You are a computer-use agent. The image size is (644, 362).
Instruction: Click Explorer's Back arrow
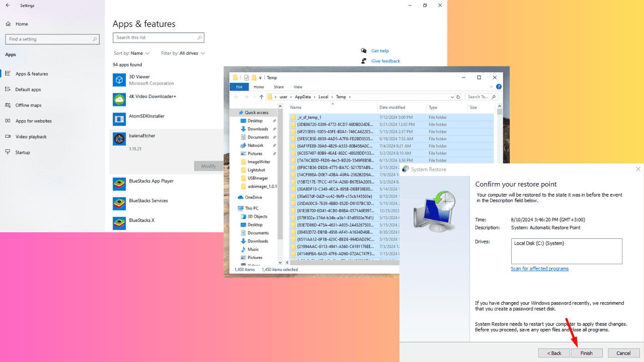pos(236,97)
